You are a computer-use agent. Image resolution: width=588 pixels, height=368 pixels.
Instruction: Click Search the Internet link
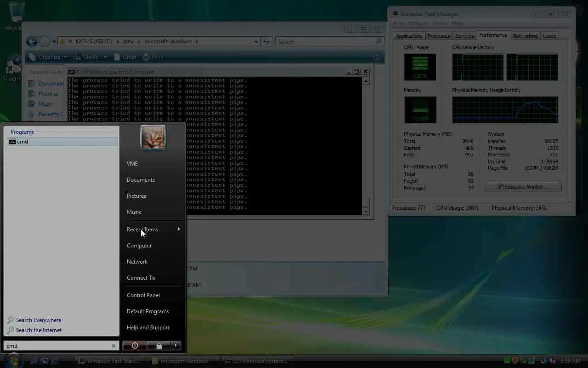39,330
